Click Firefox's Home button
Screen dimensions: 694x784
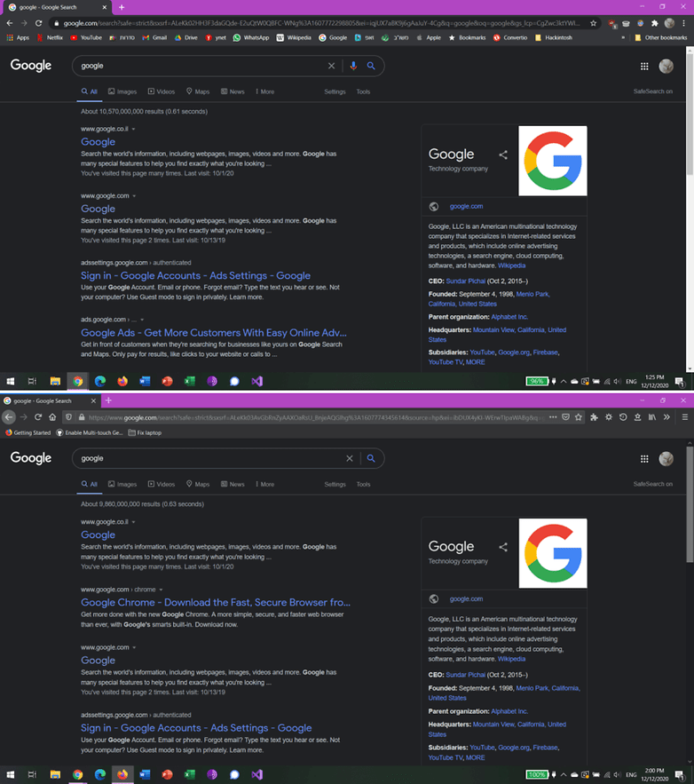pyautogui.click(x=52, y=417)
